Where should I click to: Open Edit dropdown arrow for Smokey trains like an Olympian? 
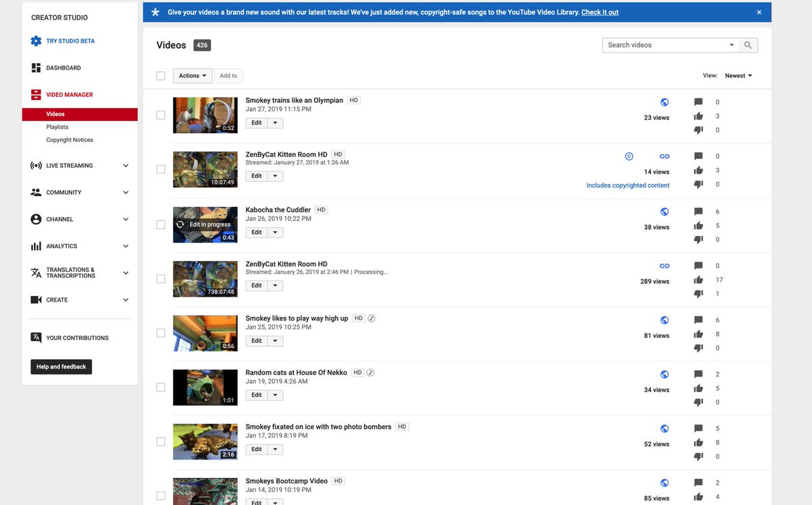coord(275,123)
